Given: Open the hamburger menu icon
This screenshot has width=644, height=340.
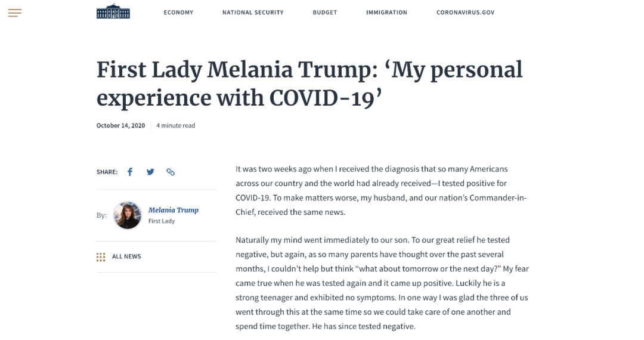Looking at the screenshot, I should point(15,13).
